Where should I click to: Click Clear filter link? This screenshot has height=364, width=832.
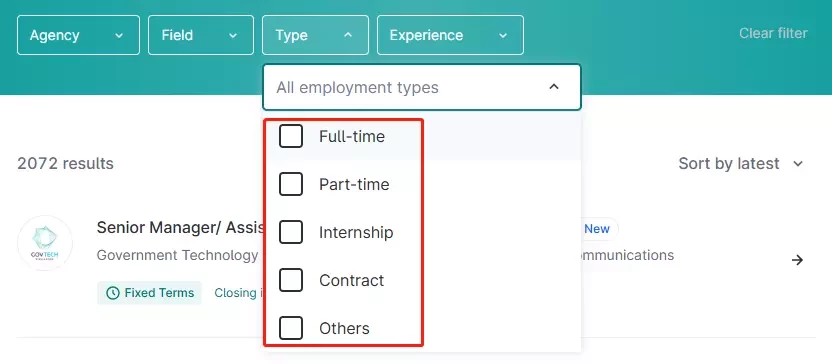pyautogui.click(x=773, y=33)
